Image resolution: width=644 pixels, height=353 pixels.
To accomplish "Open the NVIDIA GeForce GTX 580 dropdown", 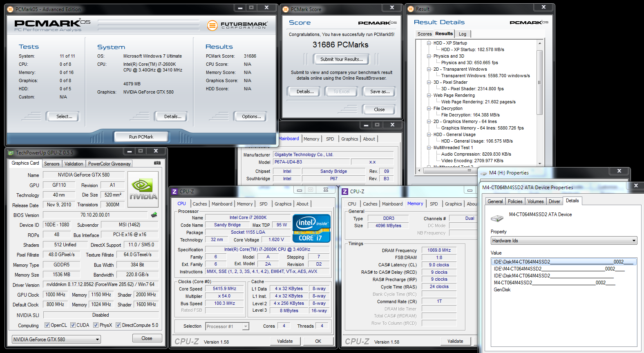I will click(x=56, y=340).
